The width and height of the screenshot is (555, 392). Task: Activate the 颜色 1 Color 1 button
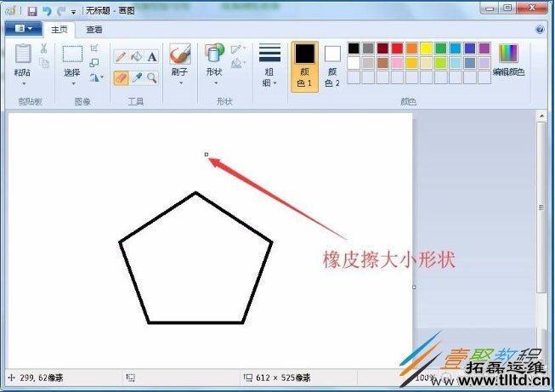coord(305,66)
